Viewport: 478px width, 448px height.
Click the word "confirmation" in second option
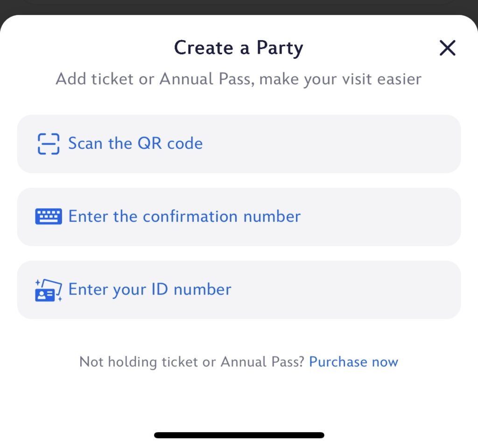(190, 217)
